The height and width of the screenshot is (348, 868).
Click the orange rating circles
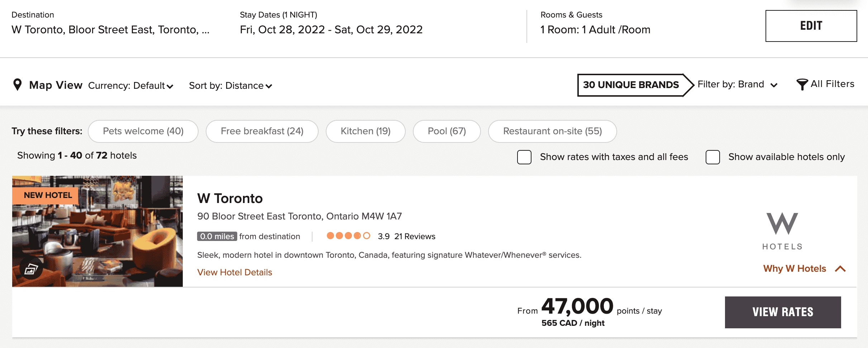[x=348, y=236]
